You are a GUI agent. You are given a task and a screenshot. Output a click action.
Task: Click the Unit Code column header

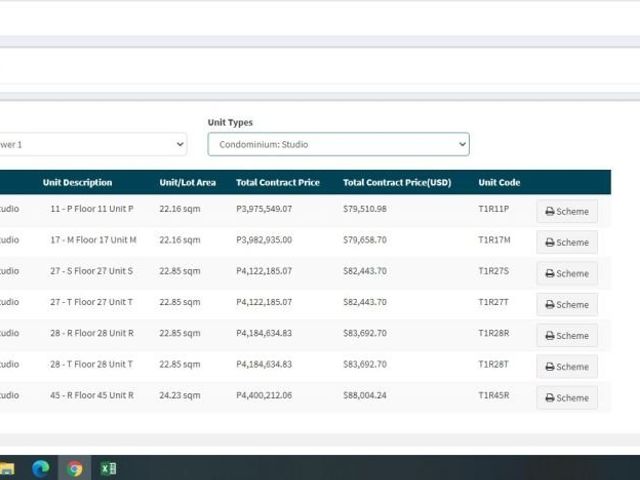click(x=499, y=182)
